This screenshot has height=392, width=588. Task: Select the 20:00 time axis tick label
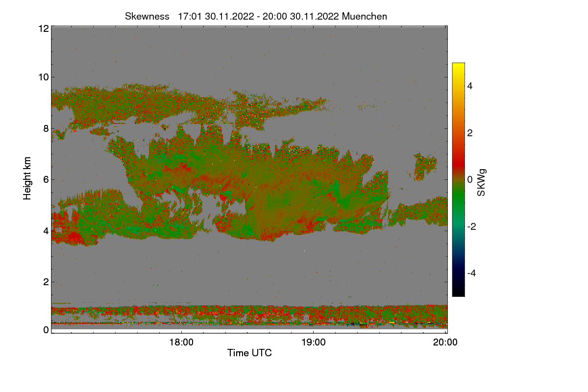(x=445, y=343)
